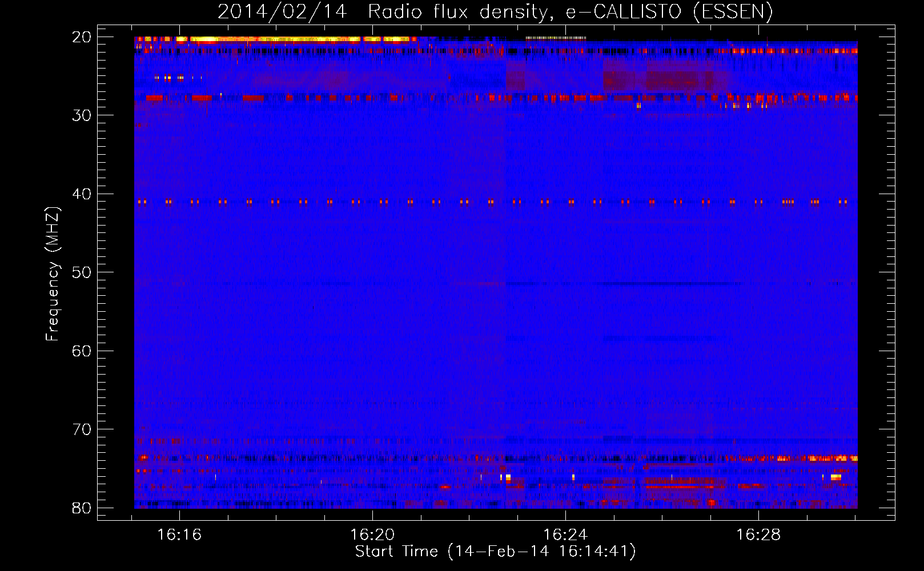Click the 80 frequency tick label
The height and width of the screenshot is (571, 924).
82,508
